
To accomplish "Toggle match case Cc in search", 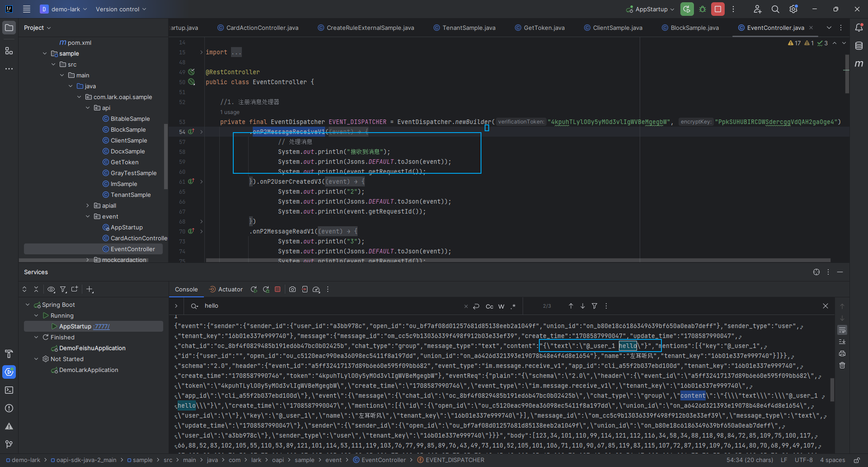I will click(x=490, y=306).
